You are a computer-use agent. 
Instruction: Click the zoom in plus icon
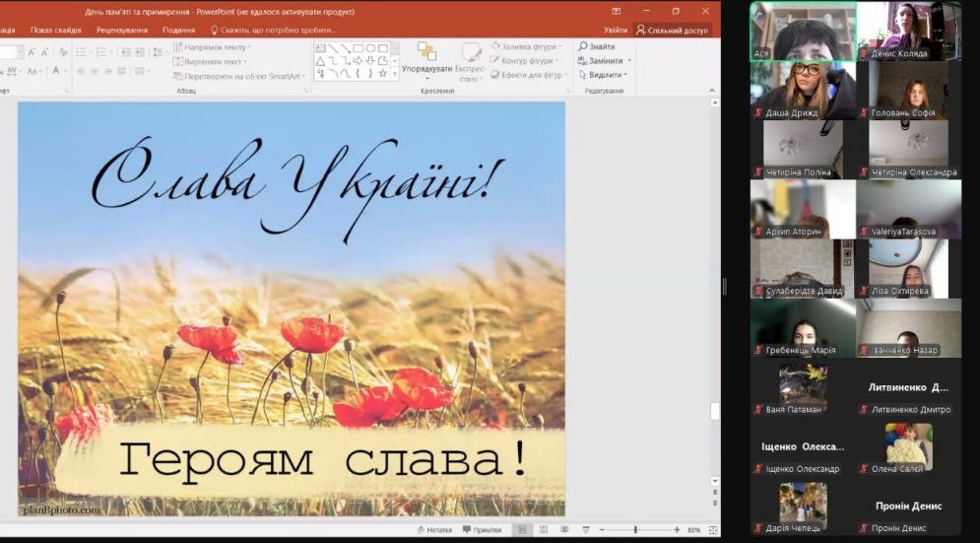click(677, 530)
